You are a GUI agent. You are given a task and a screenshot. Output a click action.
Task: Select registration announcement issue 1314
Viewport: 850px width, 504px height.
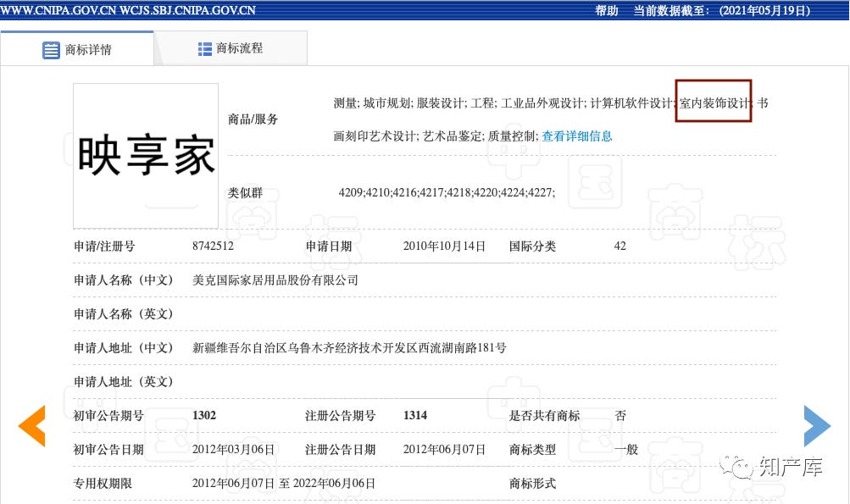(x=415, y=416)
